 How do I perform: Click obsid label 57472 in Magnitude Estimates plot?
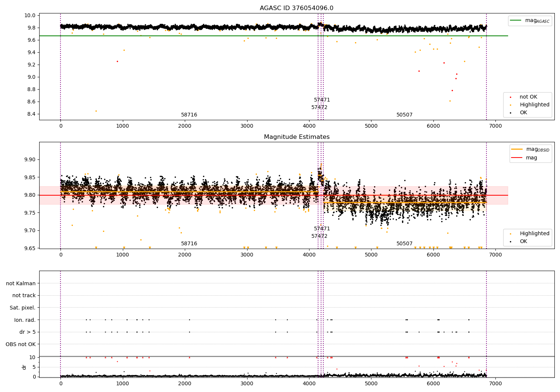(319, 236)
